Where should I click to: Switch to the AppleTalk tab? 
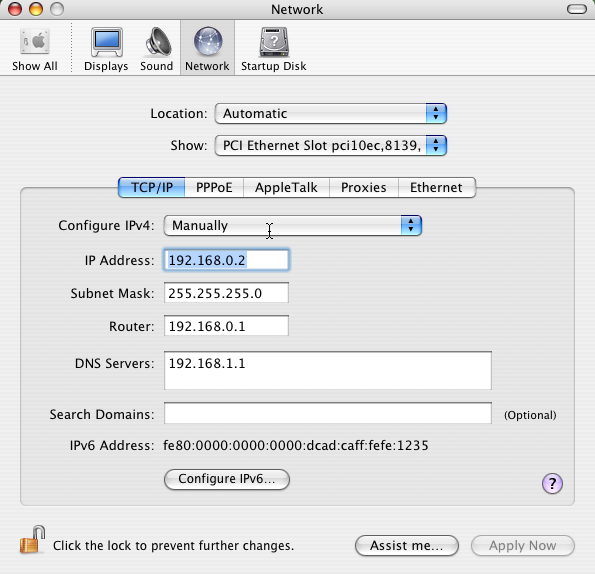pyautogui.click(x=286, y=187)
